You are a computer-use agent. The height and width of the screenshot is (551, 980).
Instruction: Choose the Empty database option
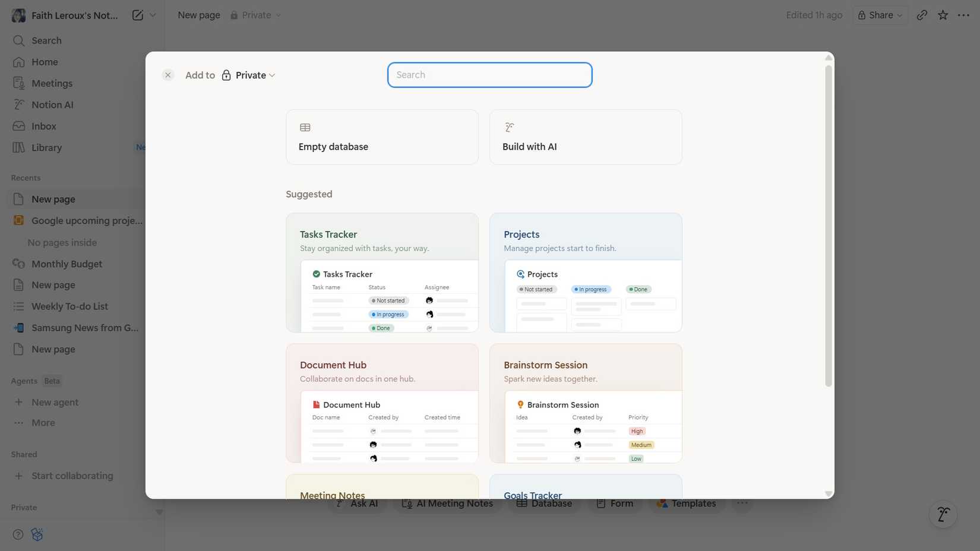point(382,137)
